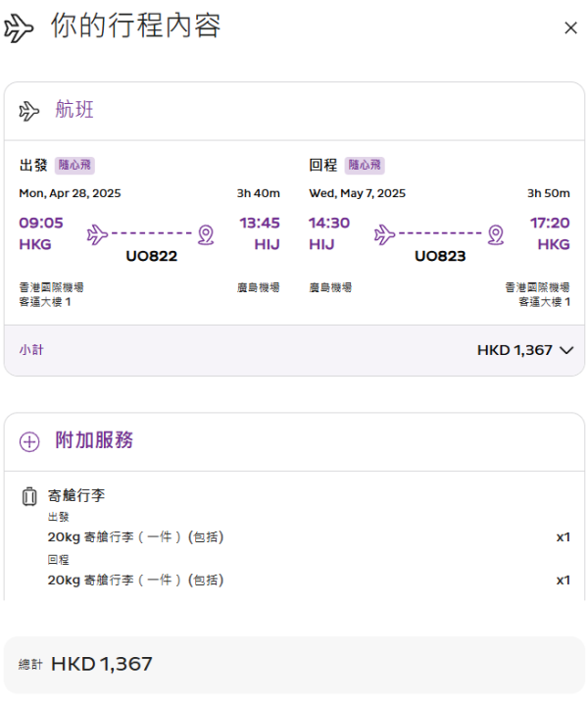The height and width of the screenshot is (709, 588).
Task: Click the arrival time 13:45
Action: [260, 223]
